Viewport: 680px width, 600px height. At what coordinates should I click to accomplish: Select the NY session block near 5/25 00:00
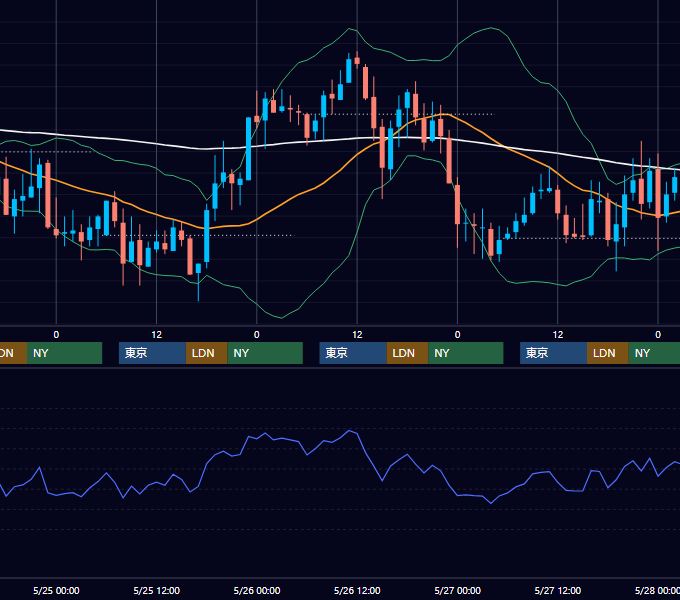tap(64, 353)
